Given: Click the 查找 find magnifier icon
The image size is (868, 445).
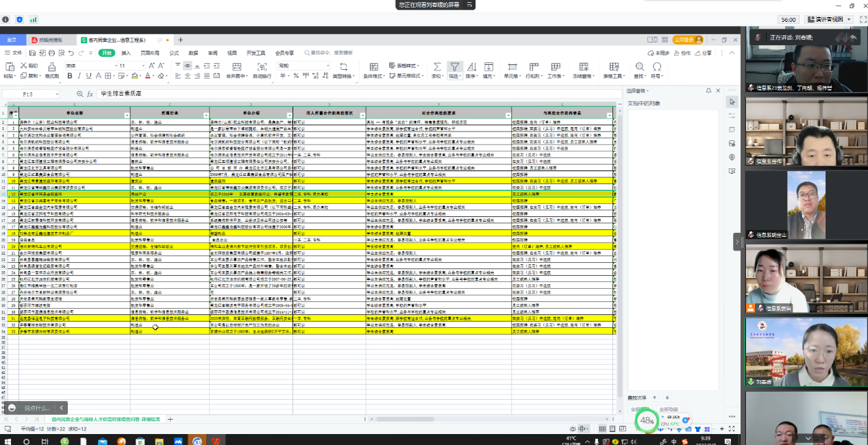Looking at the screenshot, I should click(640, 67).
